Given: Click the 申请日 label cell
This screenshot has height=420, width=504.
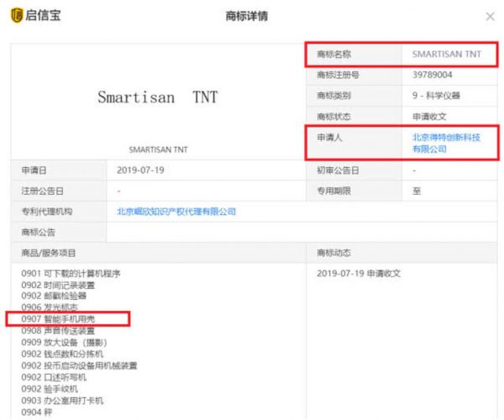Looking at the screenshot, I should coord(59,170).
